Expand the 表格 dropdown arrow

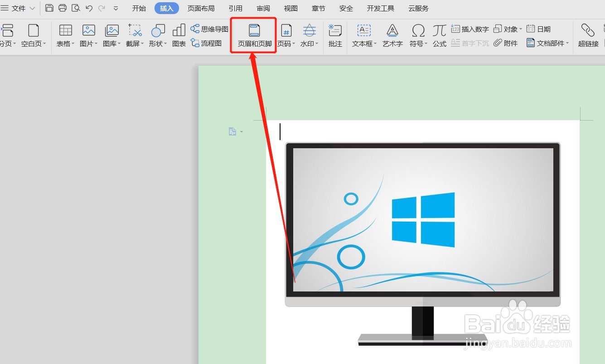73,44
